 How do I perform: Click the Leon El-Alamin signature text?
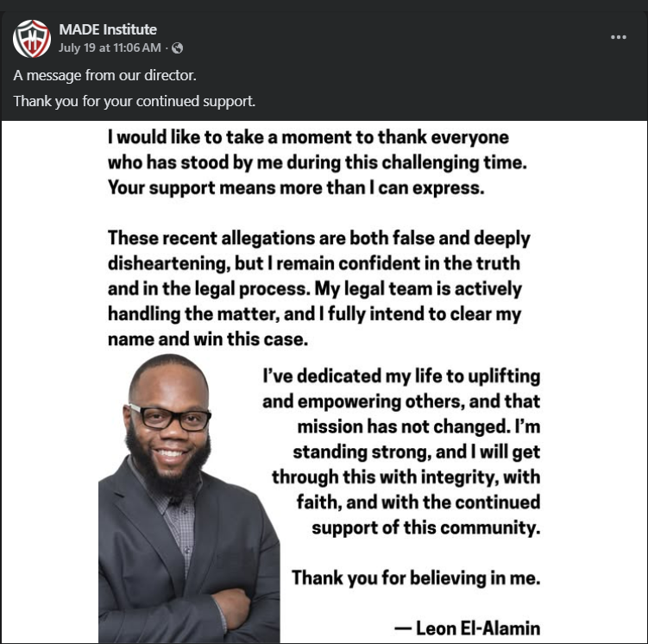click(468, 628)
